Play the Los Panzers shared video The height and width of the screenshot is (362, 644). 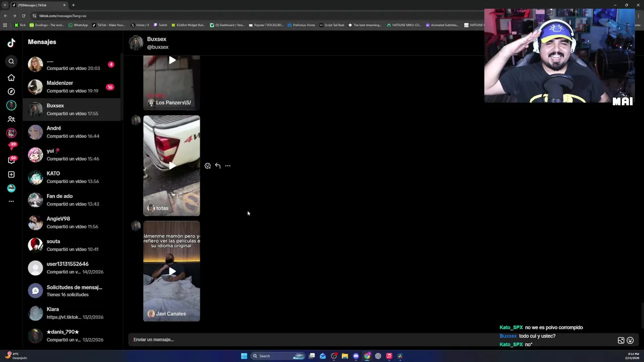tap(172, 82)
